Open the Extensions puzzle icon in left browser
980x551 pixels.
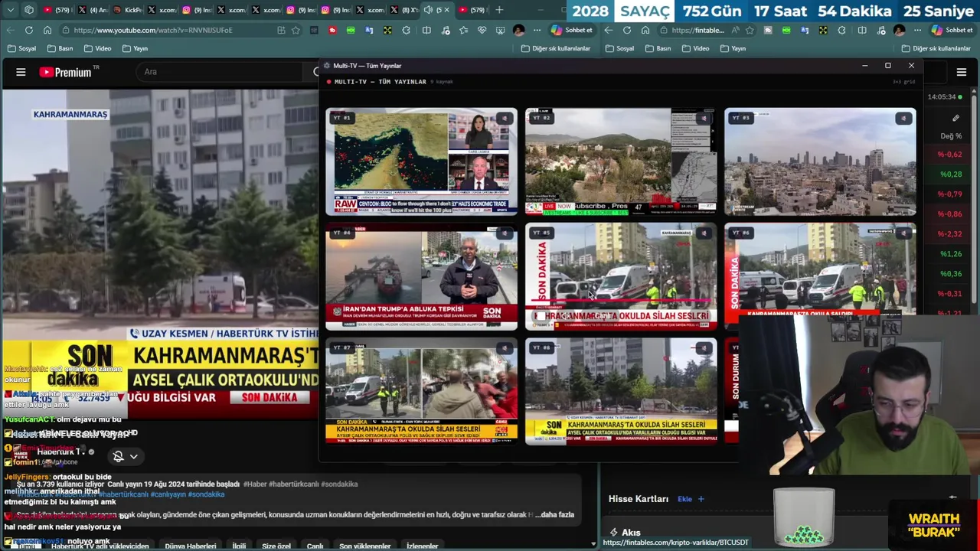click(407, 30)
